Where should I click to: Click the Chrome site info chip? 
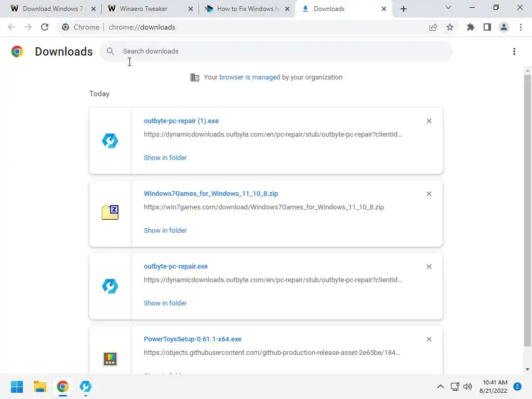pos(81,27)
